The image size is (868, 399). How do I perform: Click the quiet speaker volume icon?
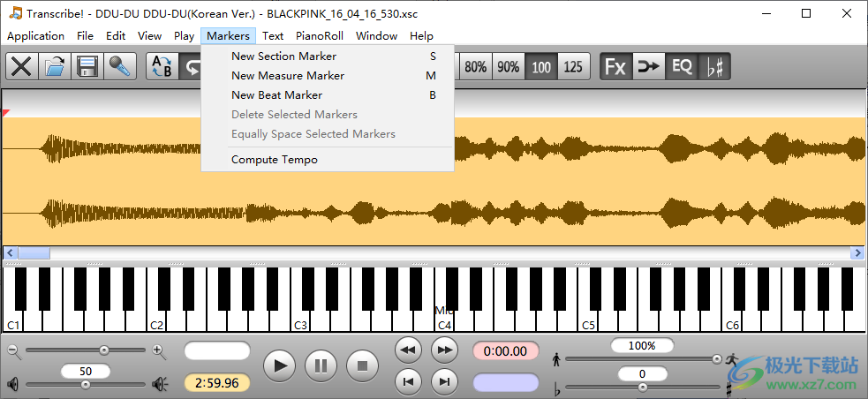click(12, 383)
